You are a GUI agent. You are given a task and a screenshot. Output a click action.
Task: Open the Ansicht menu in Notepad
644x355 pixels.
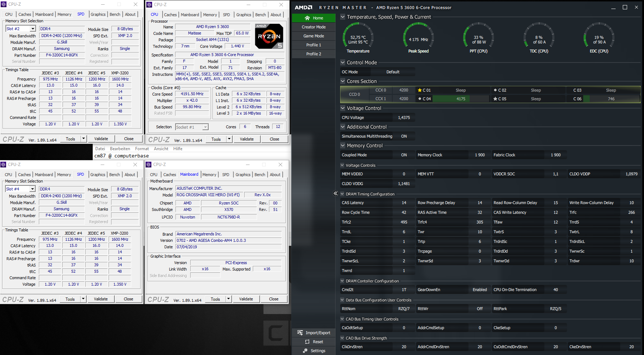(161, 149)
